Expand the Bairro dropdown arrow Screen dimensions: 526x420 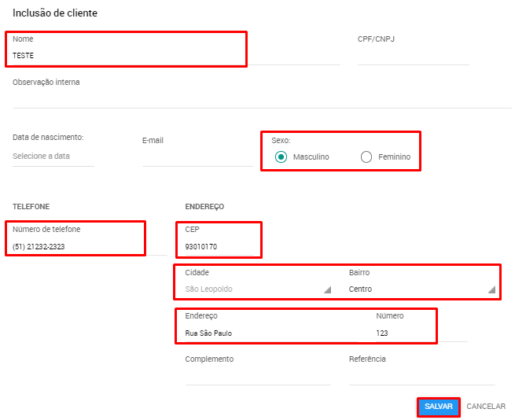click(491, 289)
